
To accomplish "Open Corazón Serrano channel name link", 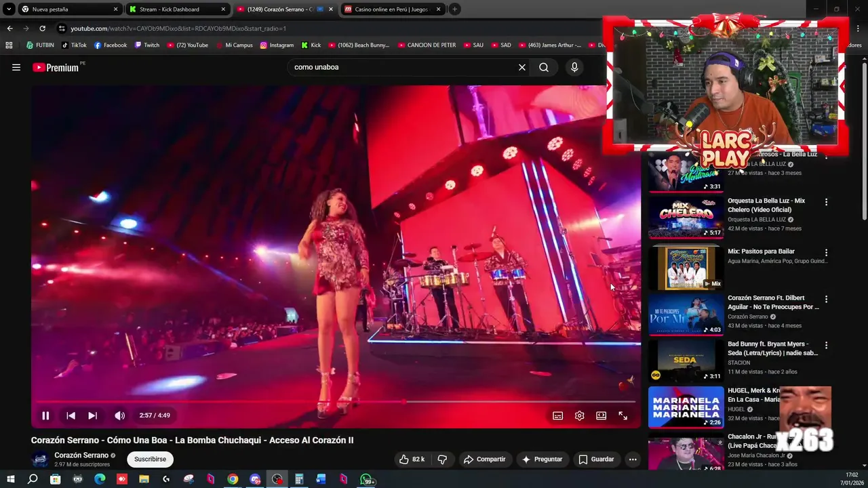I will (81, 455).
